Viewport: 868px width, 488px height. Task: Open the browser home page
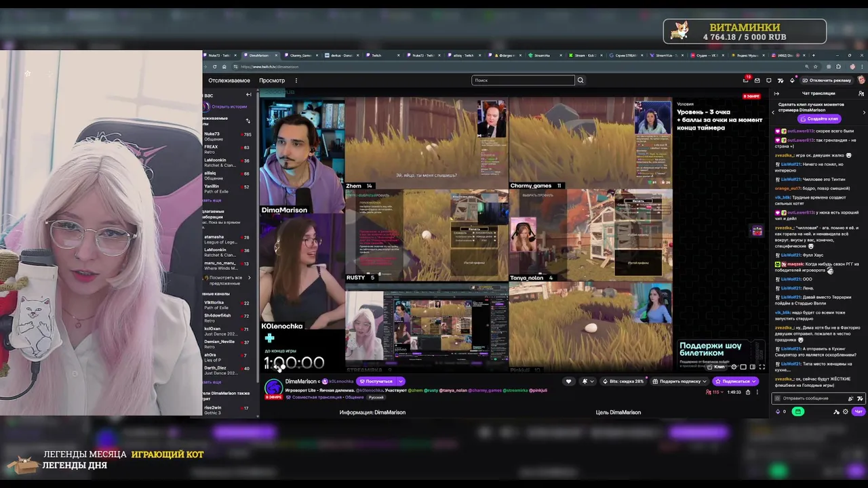(x=224, y=66)
